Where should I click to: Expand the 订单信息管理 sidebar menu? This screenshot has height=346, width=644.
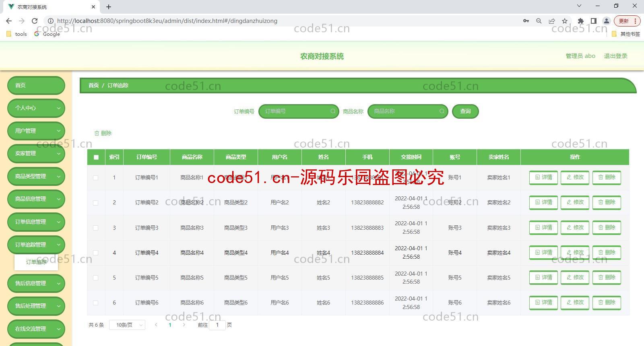pyautogui.click(x=36, y=222)
